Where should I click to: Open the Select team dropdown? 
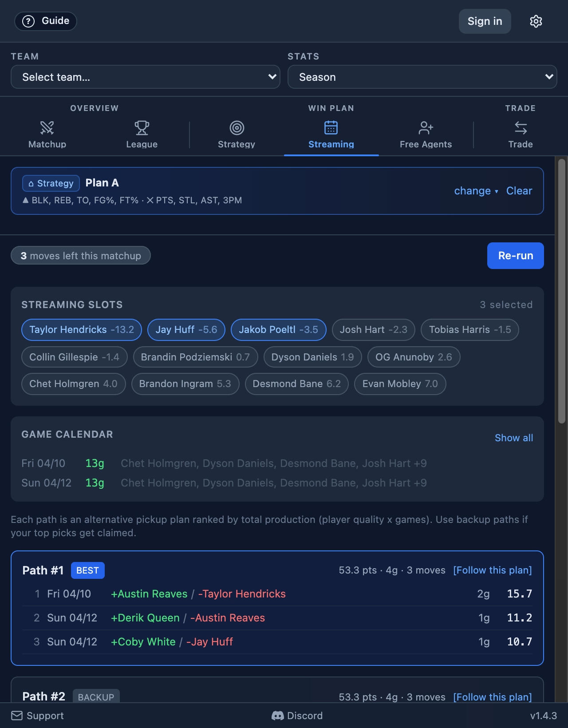pos(146,77)
